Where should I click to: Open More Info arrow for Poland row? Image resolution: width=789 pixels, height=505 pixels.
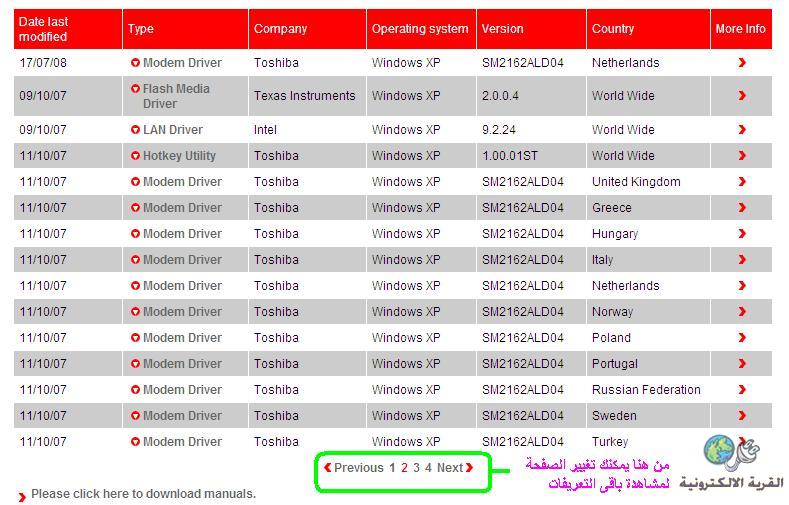742,338
